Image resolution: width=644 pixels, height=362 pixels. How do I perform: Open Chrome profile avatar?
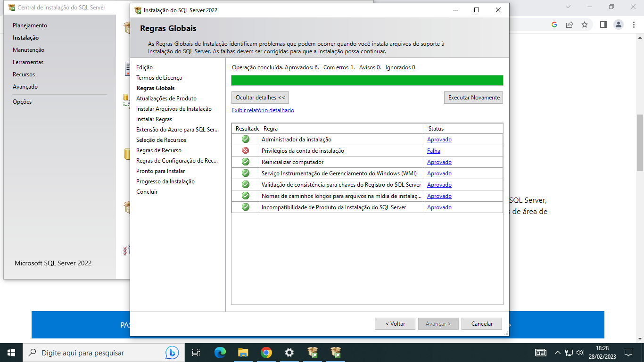point(619,25)
